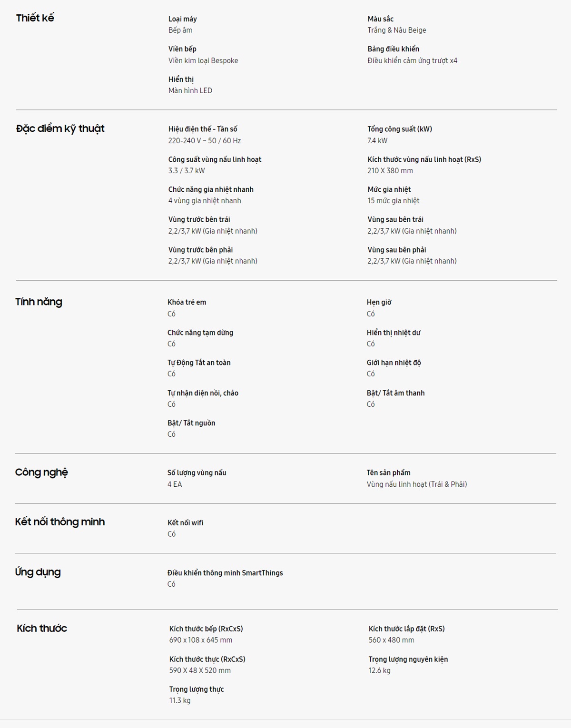
Task: Click the Thiết kế section heading
Action: (x=35, y=18)
